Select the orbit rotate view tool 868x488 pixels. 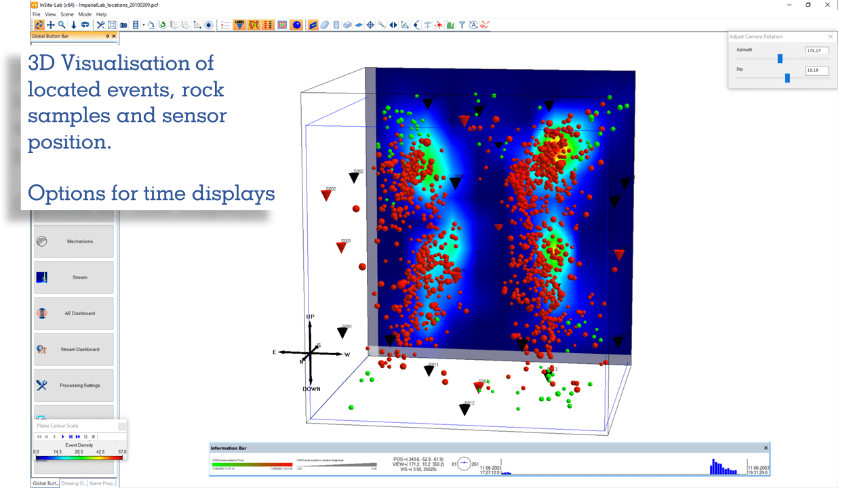(x=39, y=25)
